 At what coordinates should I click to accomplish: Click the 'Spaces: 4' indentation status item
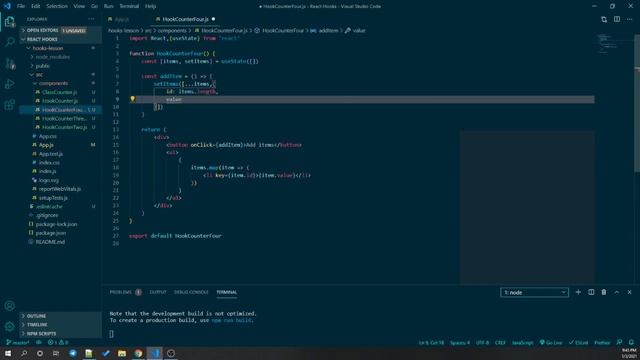[x=460, y=342]
